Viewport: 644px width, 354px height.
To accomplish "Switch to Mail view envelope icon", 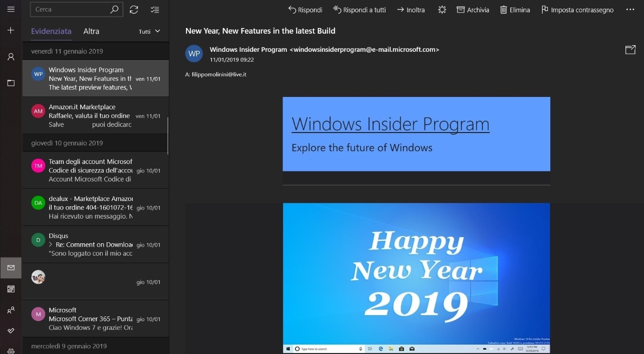I will point(11,268).
